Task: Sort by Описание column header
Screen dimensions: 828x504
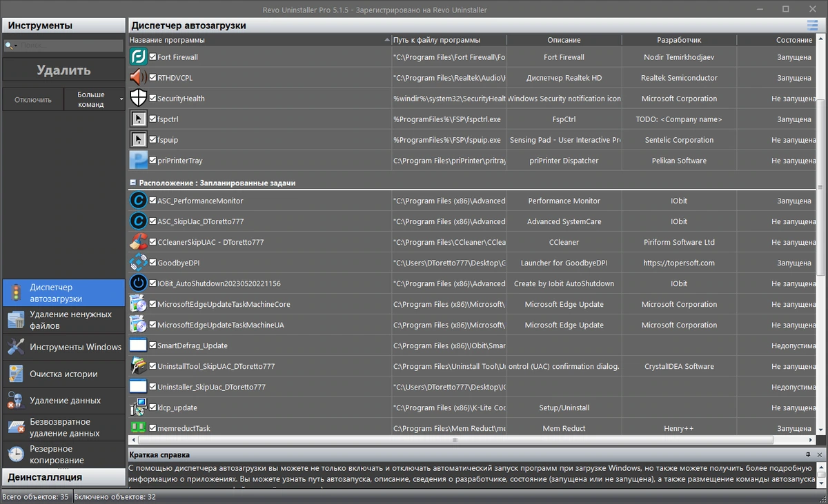Action: 564,40
